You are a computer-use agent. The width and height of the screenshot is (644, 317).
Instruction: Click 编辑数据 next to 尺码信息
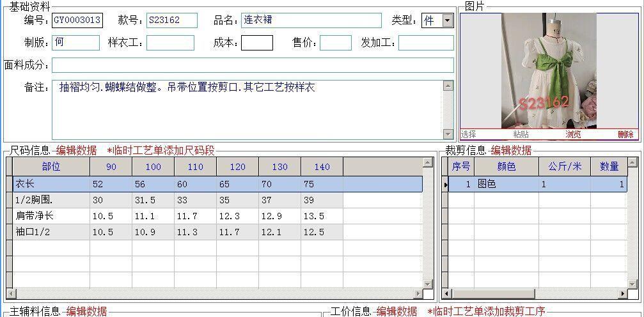tap(76, 151)
